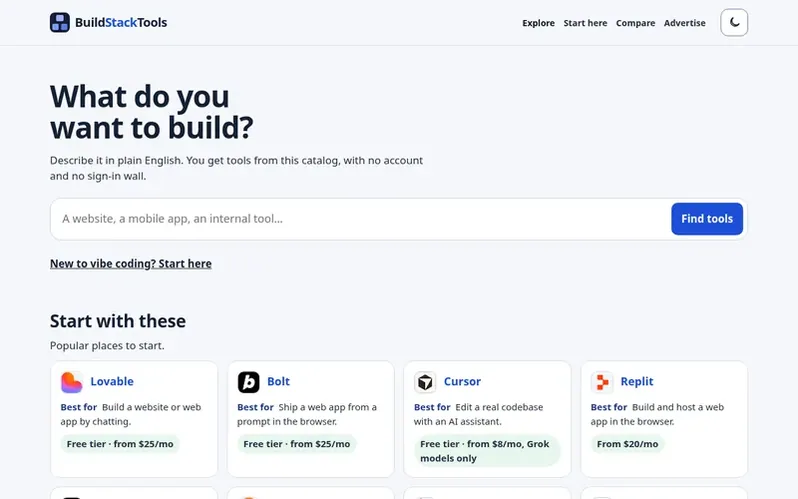Open the Replit tool link
The width and height of the screenshot is (798, 499).
coord(637,381)
